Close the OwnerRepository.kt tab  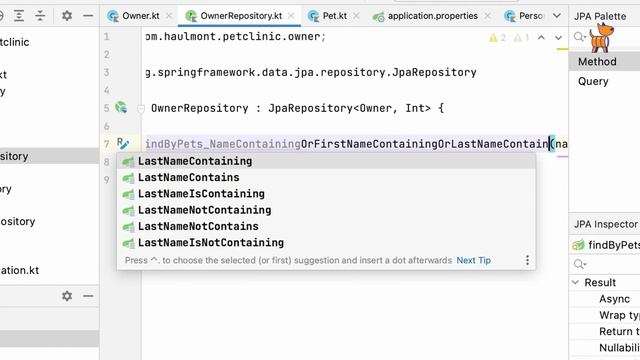tap(291, 16)
